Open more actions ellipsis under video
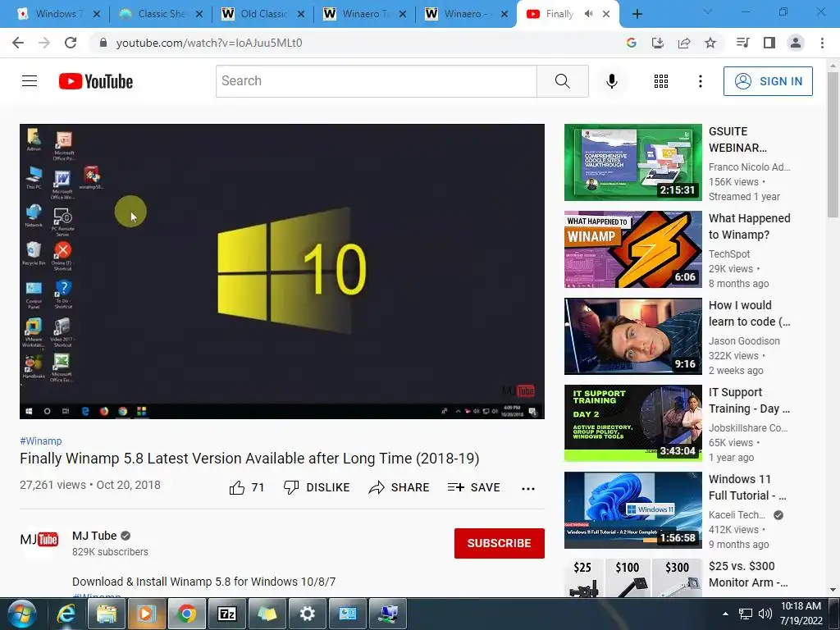Viewport: 840px width, 630px height. click(528, 488)
